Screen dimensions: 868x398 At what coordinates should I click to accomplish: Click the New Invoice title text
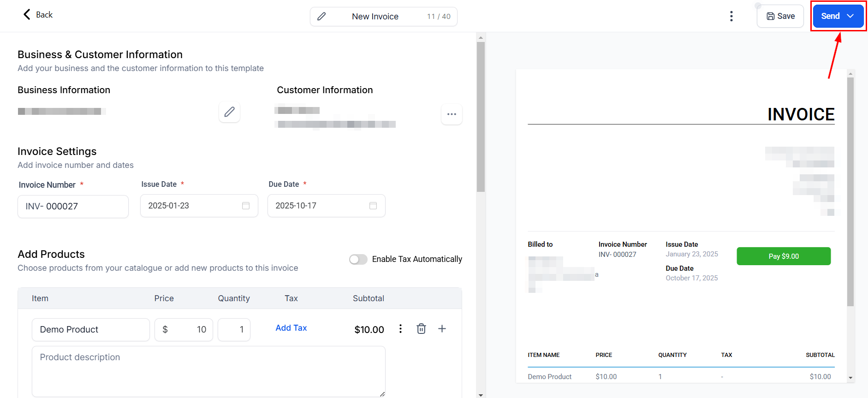[375, 17]
